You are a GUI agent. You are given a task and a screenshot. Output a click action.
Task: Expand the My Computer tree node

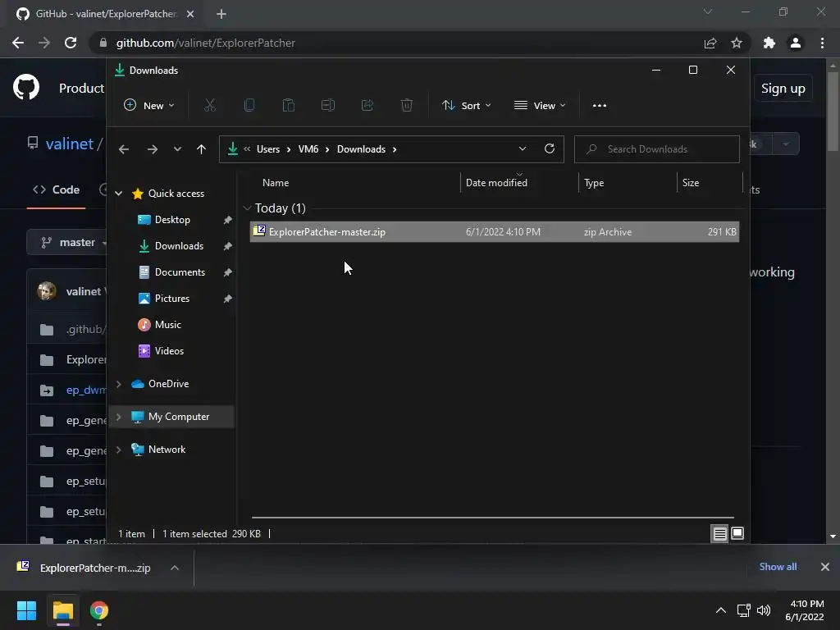119,417
